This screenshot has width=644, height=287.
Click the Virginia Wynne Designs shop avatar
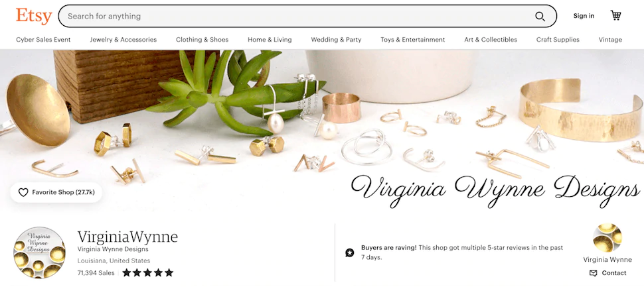pos(39,253)
